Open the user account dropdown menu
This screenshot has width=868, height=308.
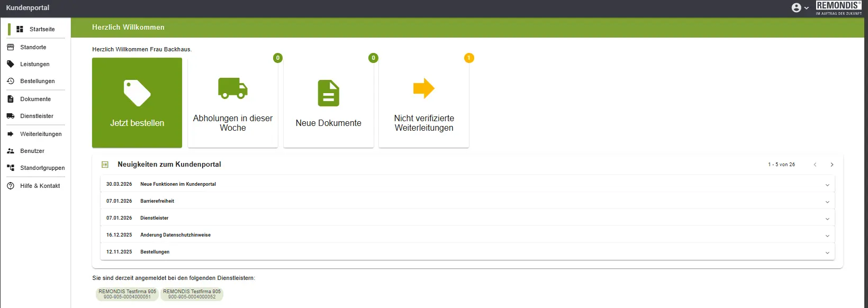(800, 8)
